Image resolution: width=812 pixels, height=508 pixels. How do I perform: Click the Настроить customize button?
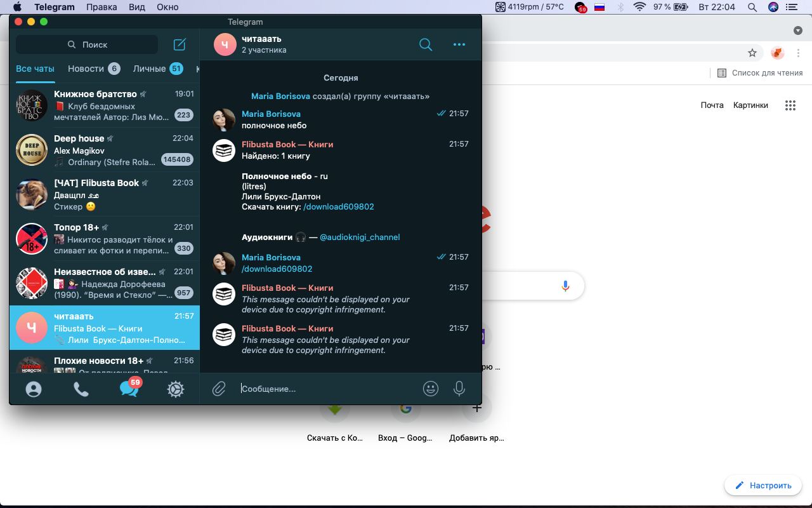point(763,485)
